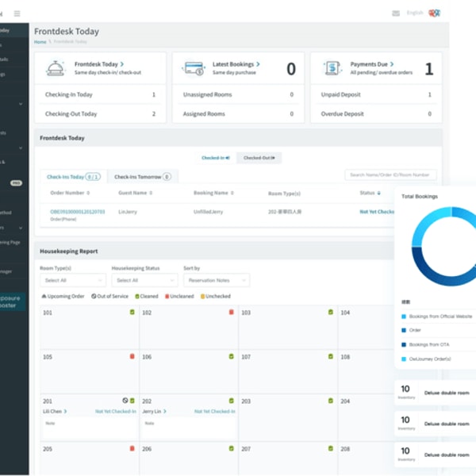Click OwlJourney Order(s) legend swatch
This screenshot has height=476, width=476.
(x=404, y=359)
